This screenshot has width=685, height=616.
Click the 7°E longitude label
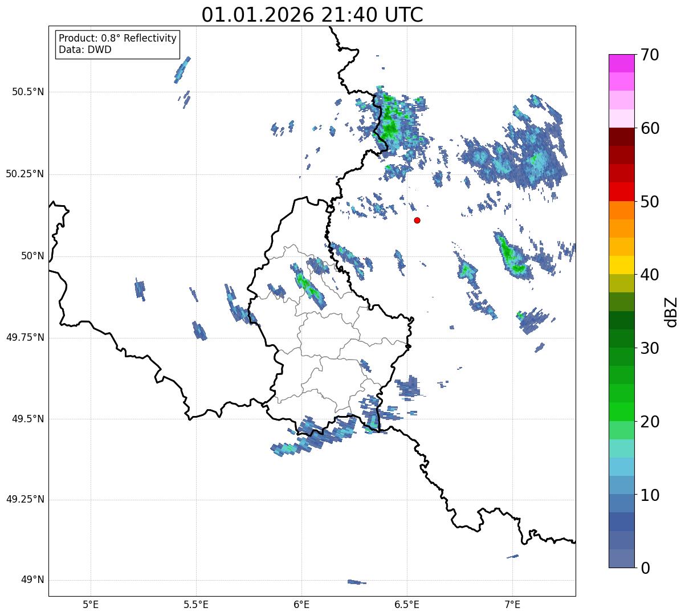pyautogui.click(x=512, y=605)
